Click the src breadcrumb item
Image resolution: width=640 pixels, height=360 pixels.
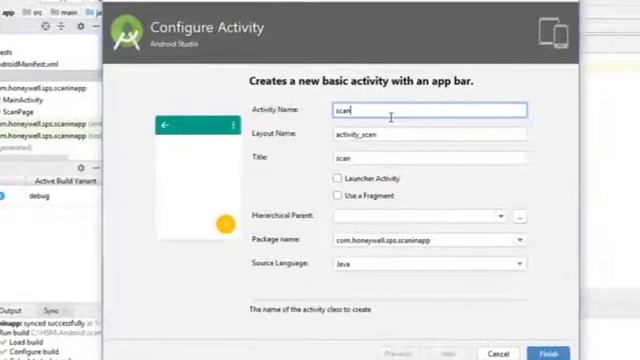click(x=33, y=13)
